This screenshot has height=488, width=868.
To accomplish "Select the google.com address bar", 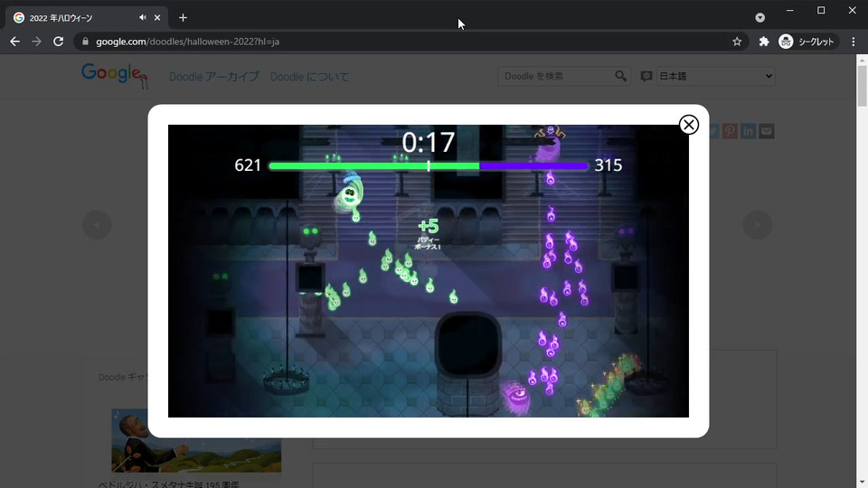I will 410,42.
